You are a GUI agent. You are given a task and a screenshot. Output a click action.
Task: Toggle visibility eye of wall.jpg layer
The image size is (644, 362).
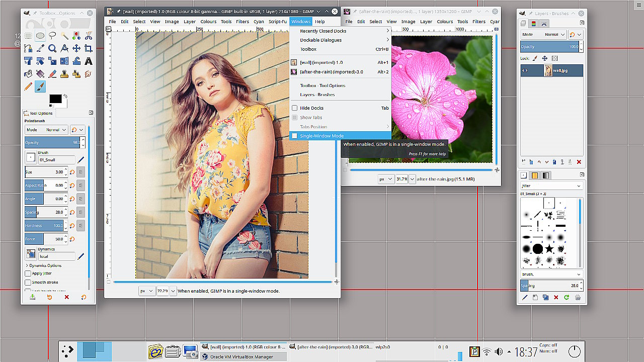click(x=525, y=70)
